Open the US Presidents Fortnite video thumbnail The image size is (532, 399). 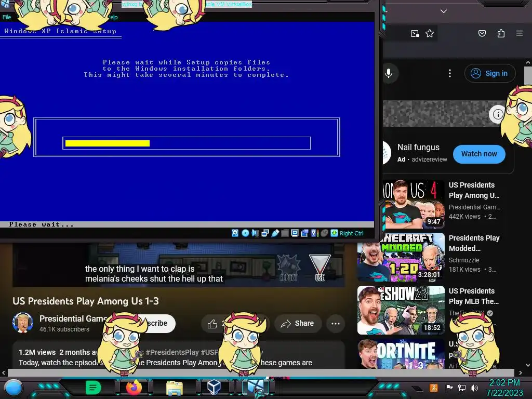401,353
